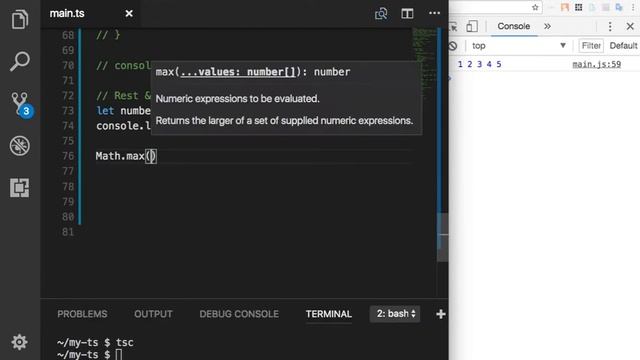Click the '1 2 3 4 5' console output
The height and width of the screenshot is (360, 640).
coord(480,64)
